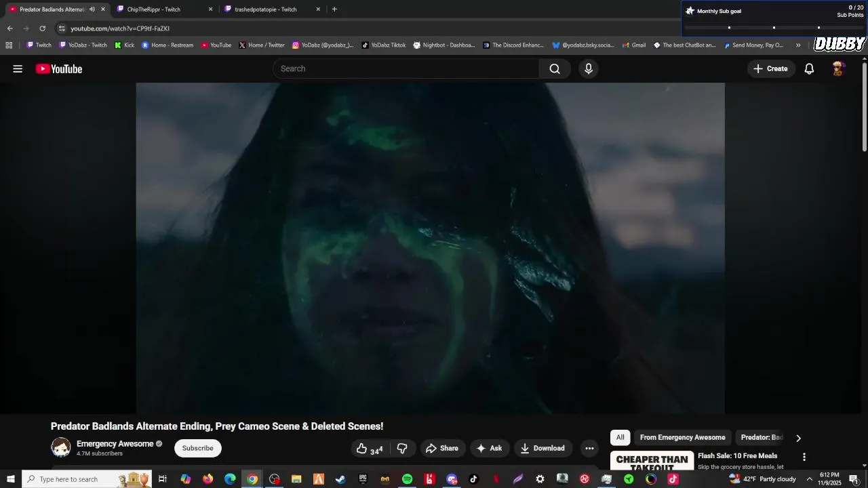Click the Ask button
The image size is (868, 488).
(x=490, y=448)
